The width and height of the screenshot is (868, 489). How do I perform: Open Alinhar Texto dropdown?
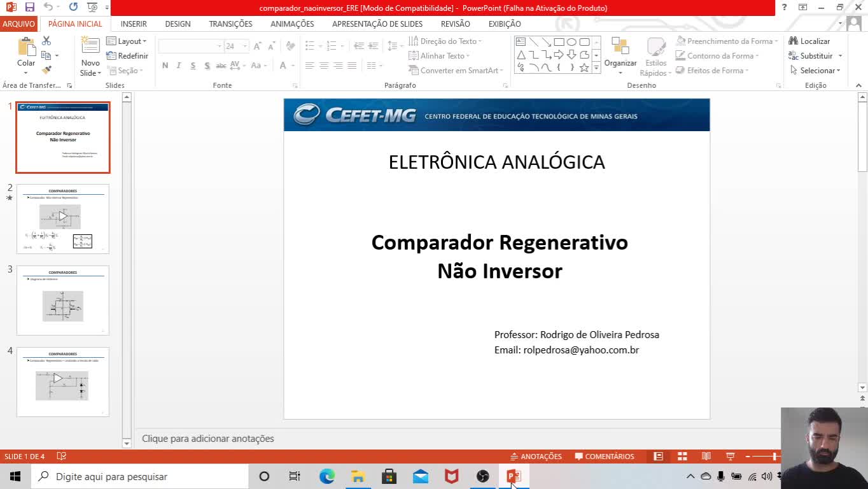[x=439, y=56]
